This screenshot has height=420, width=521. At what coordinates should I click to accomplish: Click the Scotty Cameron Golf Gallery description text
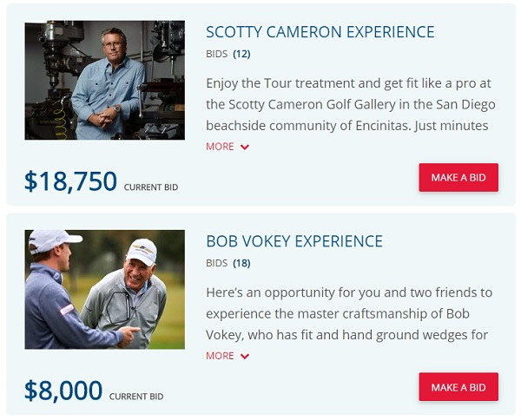pos(351,105)
